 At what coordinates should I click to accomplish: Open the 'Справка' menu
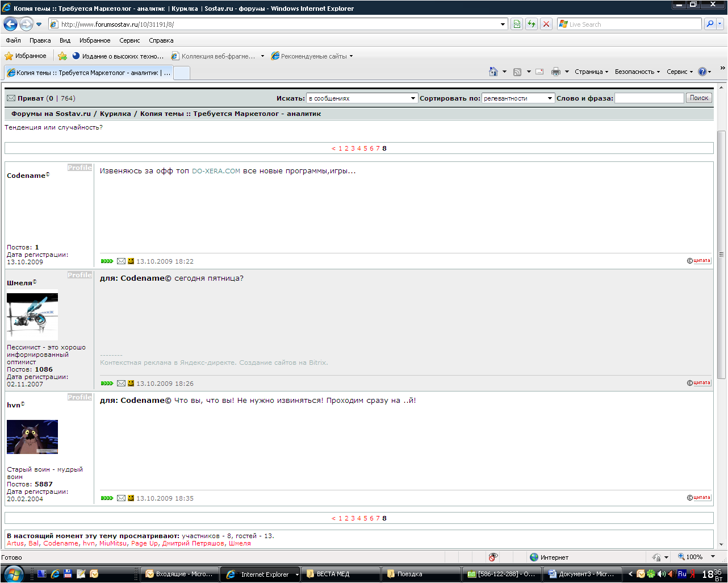point(161,40)
